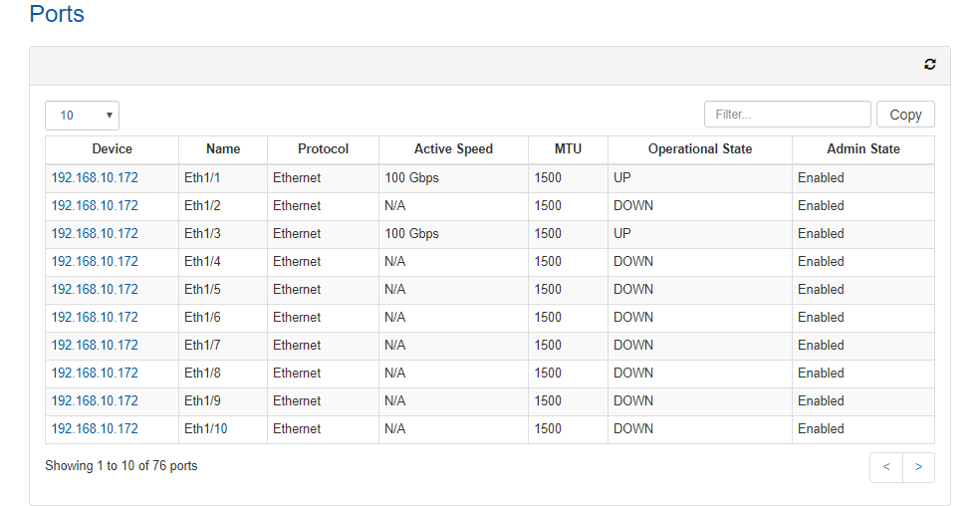Open device link in the Eth1/1 row

[x=95, y=178]
